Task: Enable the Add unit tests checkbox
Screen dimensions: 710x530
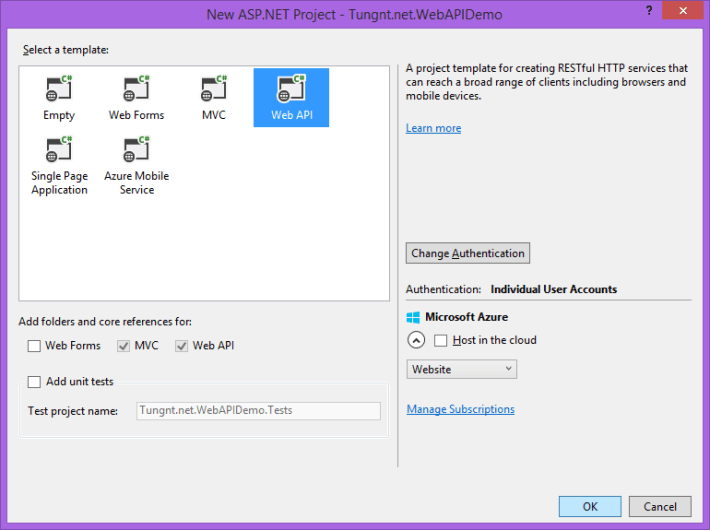Action: tap(34, 381)
